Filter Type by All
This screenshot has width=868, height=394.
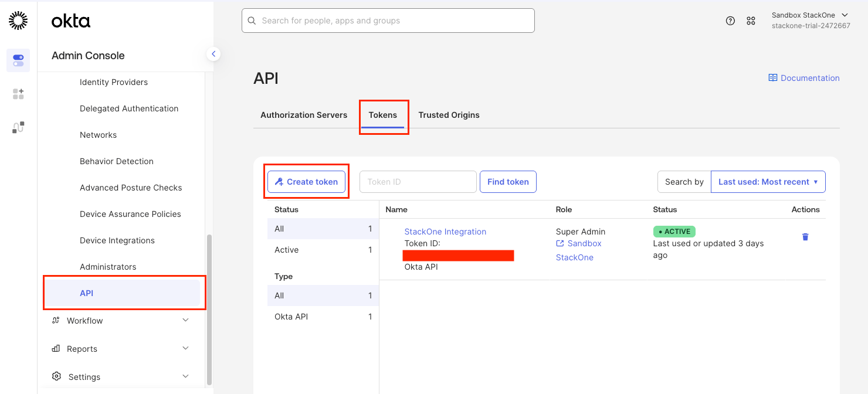point(323,295)
